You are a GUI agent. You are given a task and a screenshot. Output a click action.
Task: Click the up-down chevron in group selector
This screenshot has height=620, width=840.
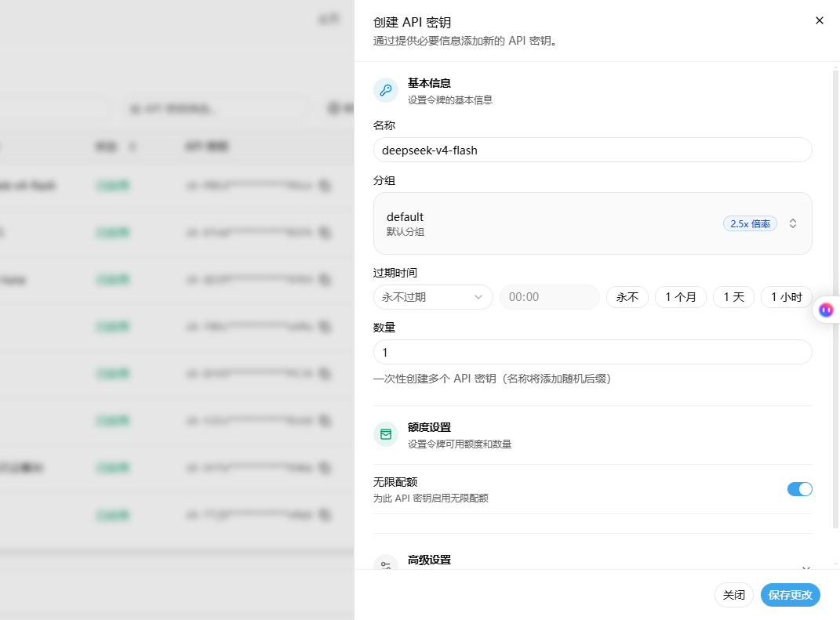pos(793,223)
